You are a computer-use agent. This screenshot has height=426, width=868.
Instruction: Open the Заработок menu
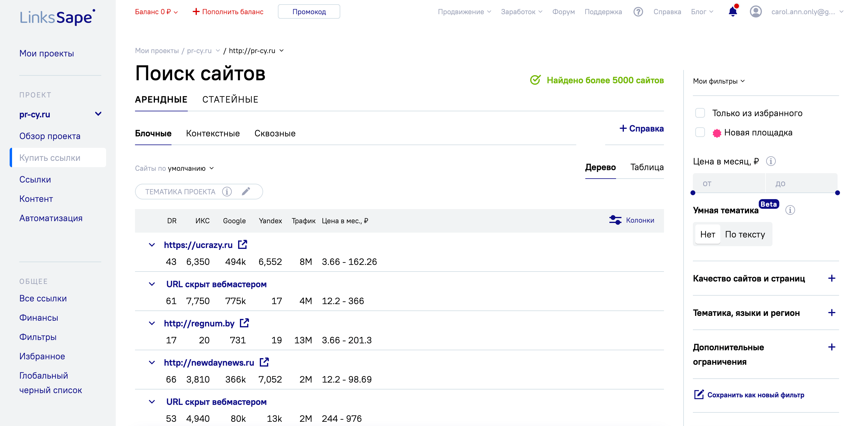(x=521, y=11)
